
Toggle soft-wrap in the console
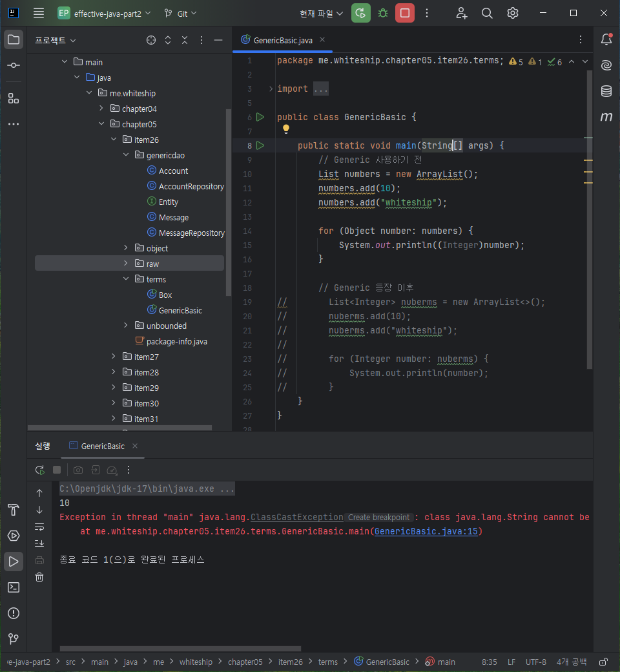pos(39,527)
